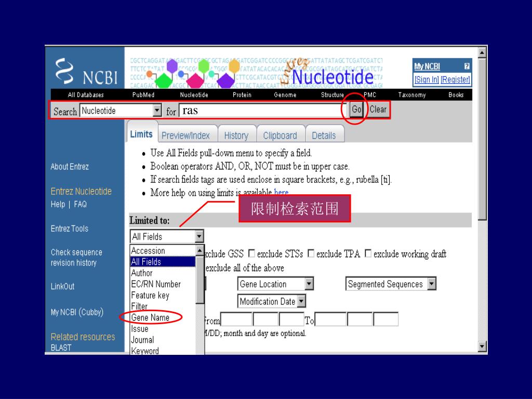
Task: Choose Issue in the field list
Action: [163, 329]
